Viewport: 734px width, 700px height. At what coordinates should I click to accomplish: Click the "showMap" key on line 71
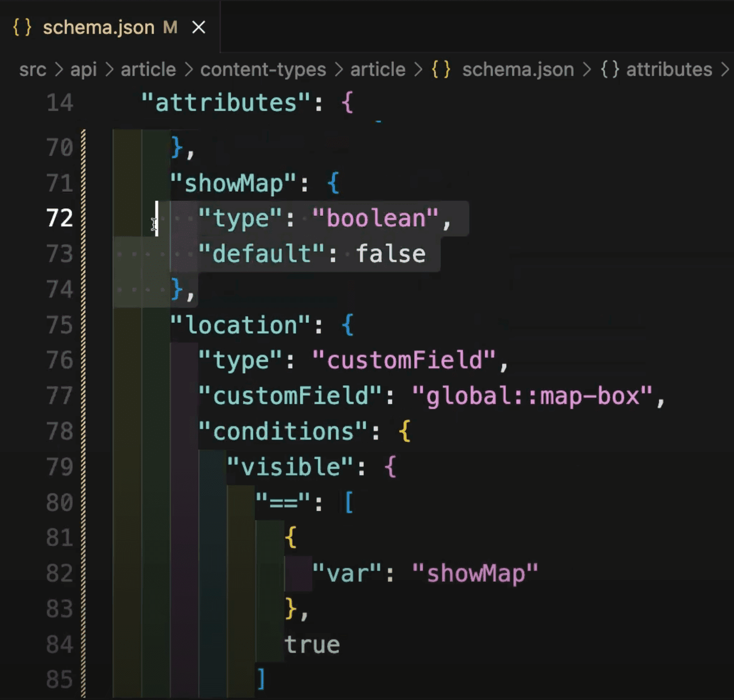pyautogui.click(x=233, y=183)
